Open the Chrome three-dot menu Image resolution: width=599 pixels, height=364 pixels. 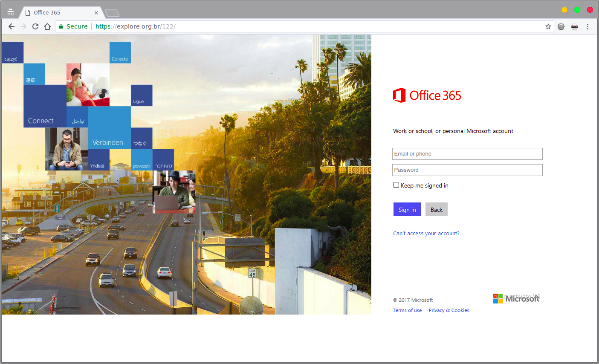point(587,26)
